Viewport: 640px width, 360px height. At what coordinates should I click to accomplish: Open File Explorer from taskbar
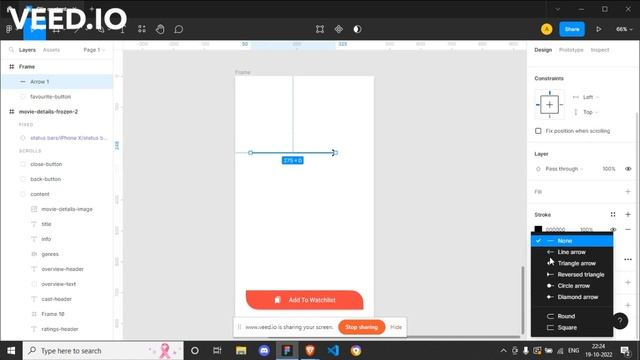pyautogui.click(x=241, y=351)
